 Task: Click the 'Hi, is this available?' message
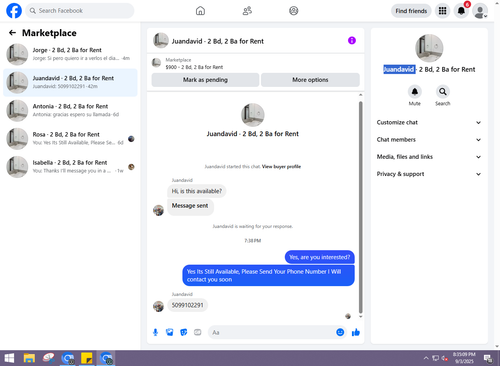click(x=197, y=191)
